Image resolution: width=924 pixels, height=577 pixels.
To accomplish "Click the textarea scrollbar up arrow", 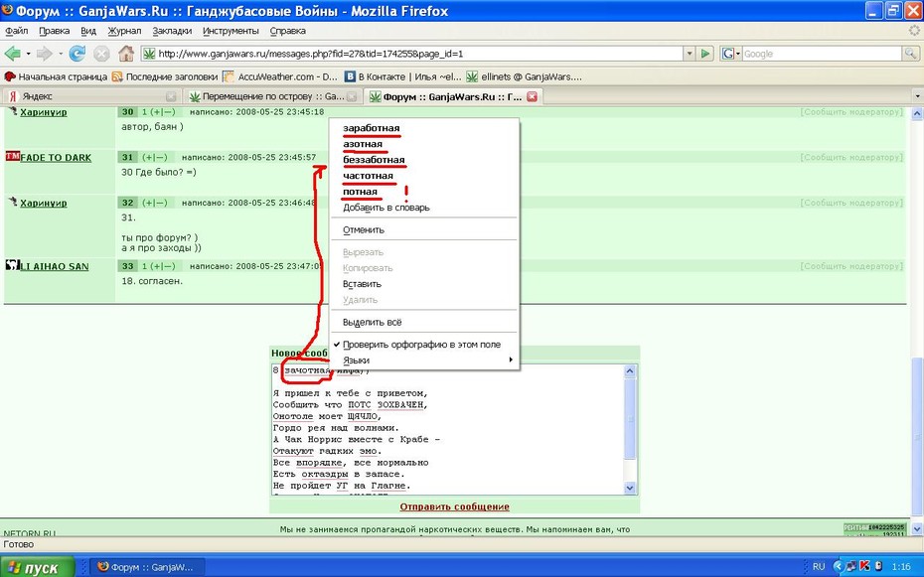I will pyautogui.click(x=629, y=371).
